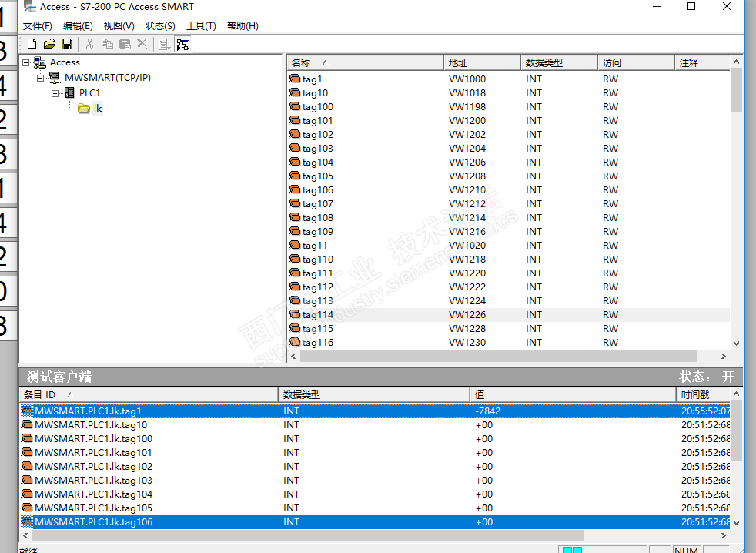
Task: Click the Access network computers tree icon
Action: [x=39, y=62]
